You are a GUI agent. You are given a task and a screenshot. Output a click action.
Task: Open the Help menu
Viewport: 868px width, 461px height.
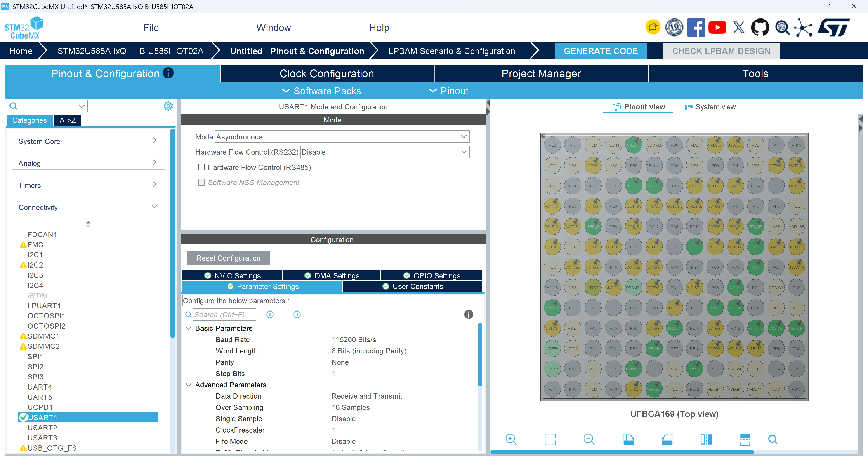pyautogui.click(x=379, y=28)
